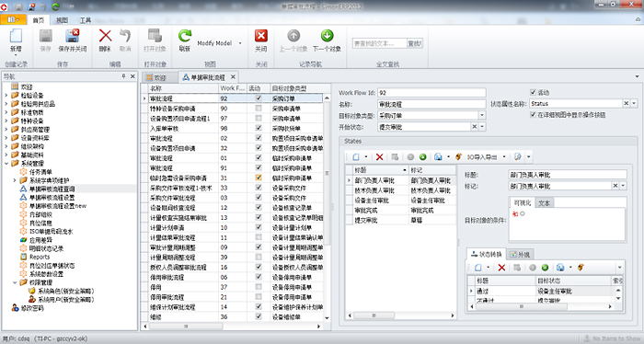This screenshot has width=644, height=344.
Task: Collapse the 系统管理 tree node
Action: [6, 164]
